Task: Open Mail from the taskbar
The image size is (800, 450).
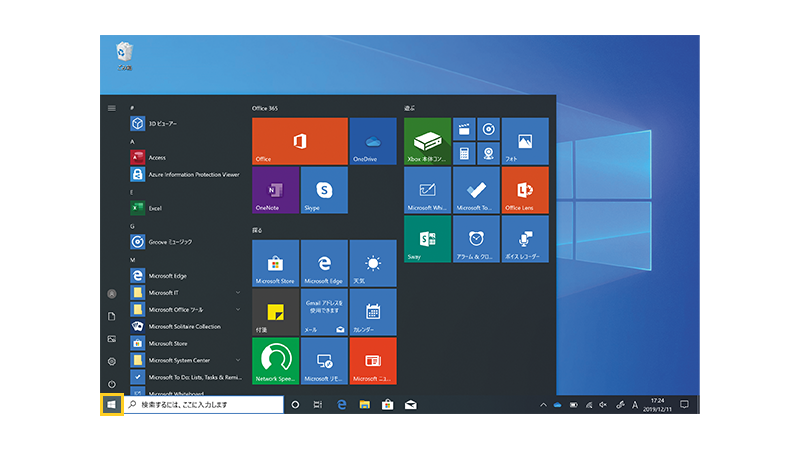Action: (411, 405)
